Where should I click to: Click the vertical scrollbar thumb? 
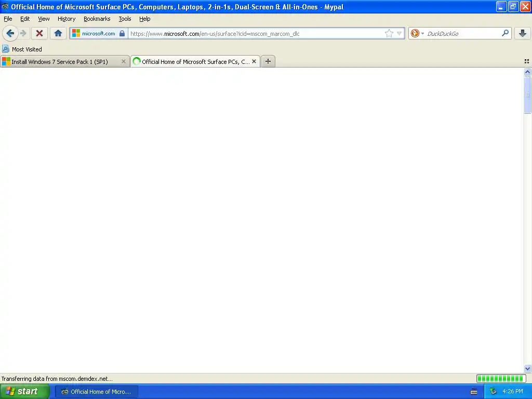pyautogui.click(x=527, y=95)
